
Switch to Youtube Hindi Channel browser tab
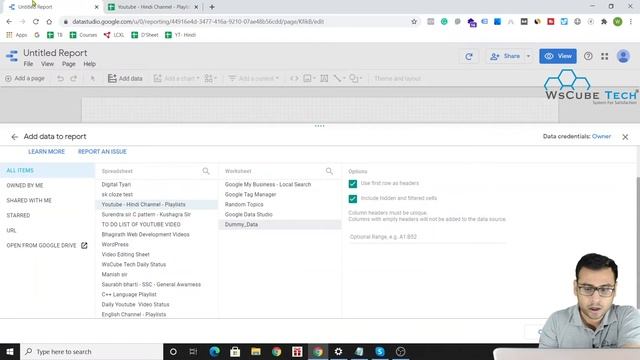(x=153, y=7)
